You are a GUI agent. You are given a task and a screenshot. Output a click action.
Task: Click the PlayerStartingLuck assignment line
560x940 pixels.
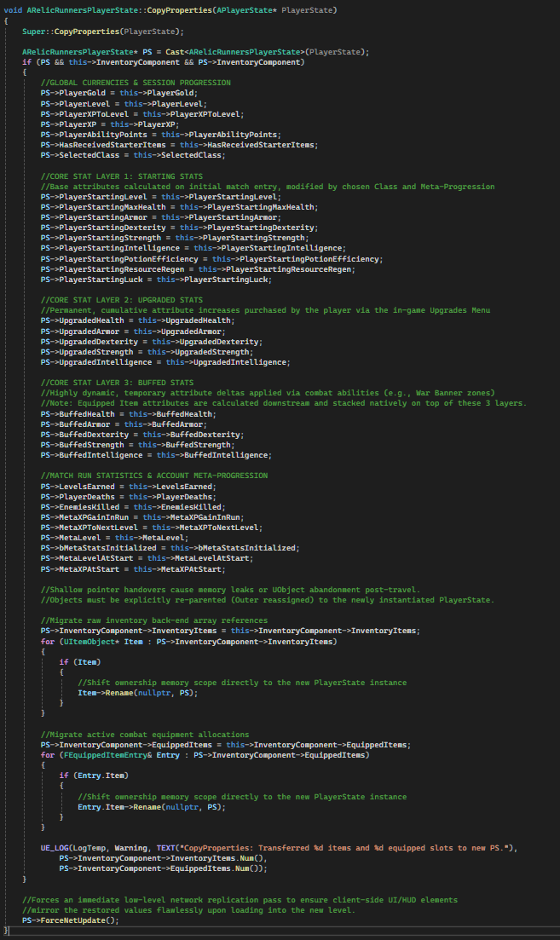coord(156,280)
